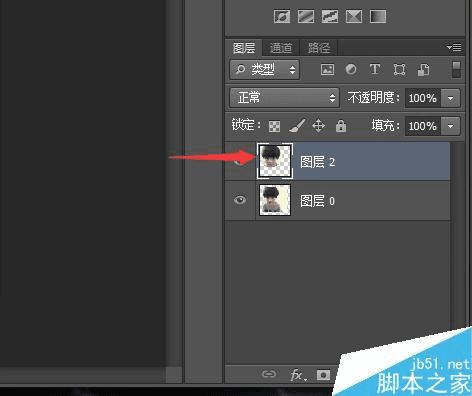472x396 pixels.
Task: Filter layers by adjustment layer icon
Action: pos(351,70)
